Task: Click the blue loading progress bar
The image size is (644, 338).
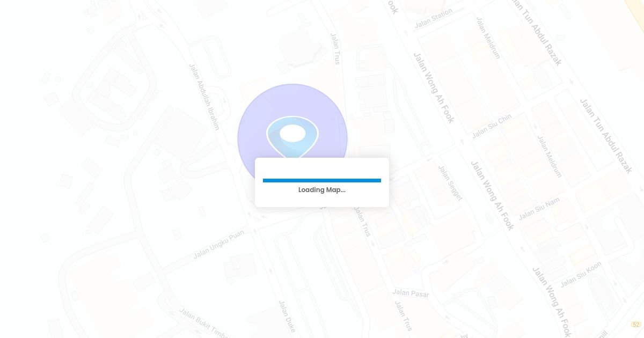Action: pos(322,181)
